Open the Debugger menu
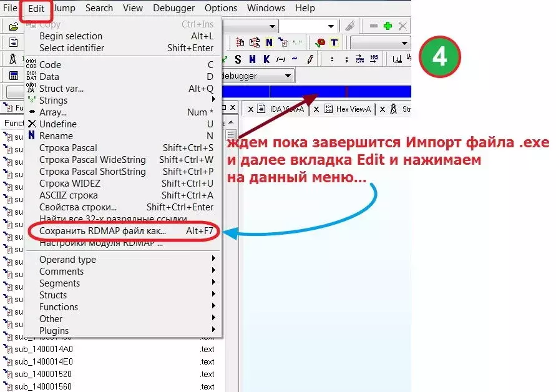556x392 pixels. pos(173,8)
